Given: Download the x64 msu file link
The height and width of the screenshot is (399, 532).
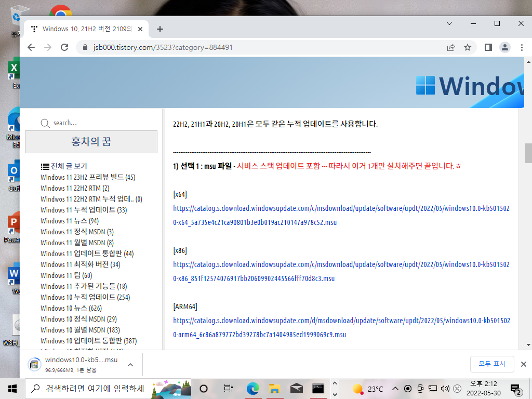Looking at the screenshot, I should [x=341, y=215].
